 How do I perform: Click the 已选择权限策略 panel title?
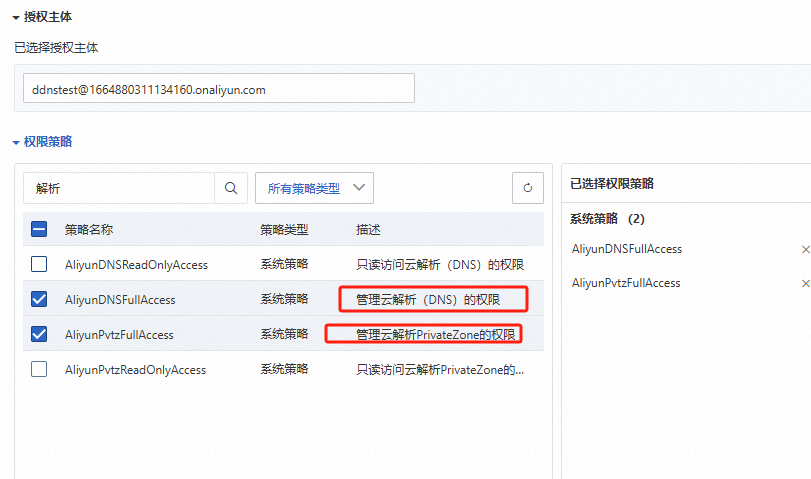pyautogui.click(x=612, y=184)
